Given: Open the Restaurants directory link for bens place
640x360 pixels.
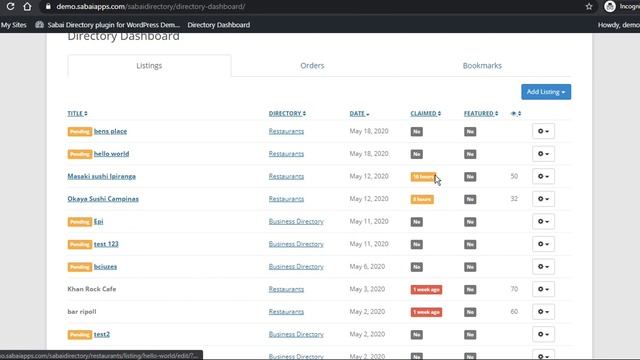Looking at the screenshot, I should [286, 131].
